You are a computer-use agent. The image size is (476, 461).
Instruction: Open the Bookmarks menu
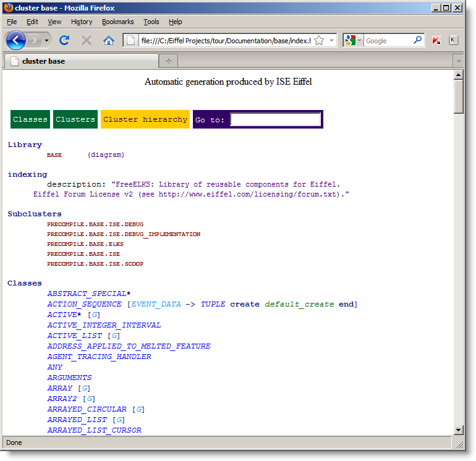pyautogui.click(x=117, y=22)
